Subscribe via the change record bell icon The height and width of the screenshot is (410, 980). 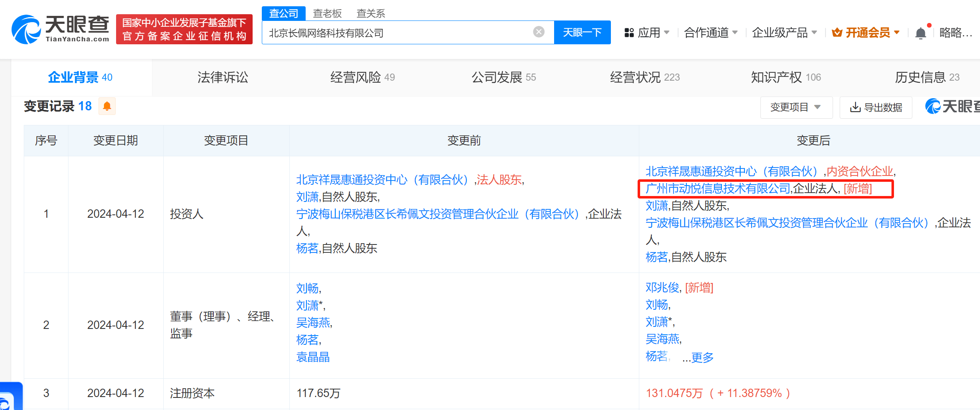107,106
